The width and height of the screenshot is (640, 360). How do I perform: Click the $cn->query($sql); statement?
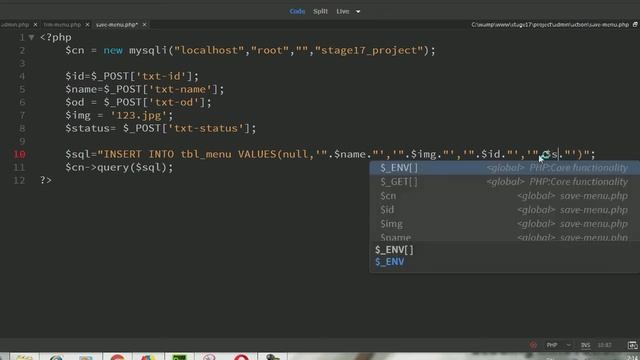pos(119,168)
